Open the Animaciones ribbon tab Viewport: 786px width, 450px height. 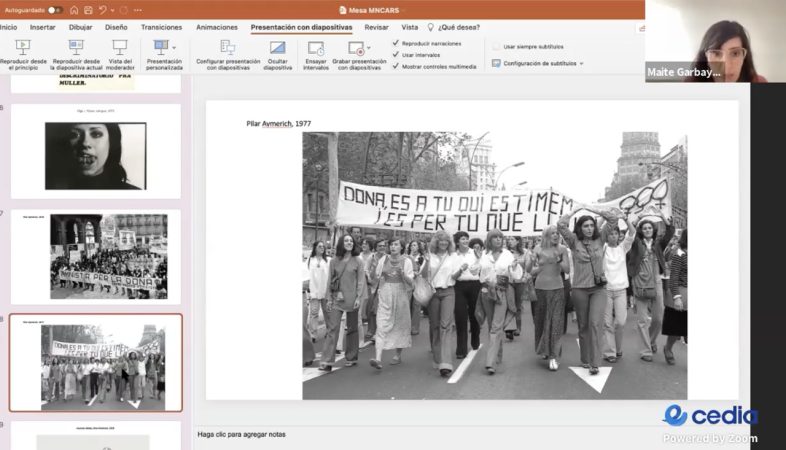tap(216, 27)
